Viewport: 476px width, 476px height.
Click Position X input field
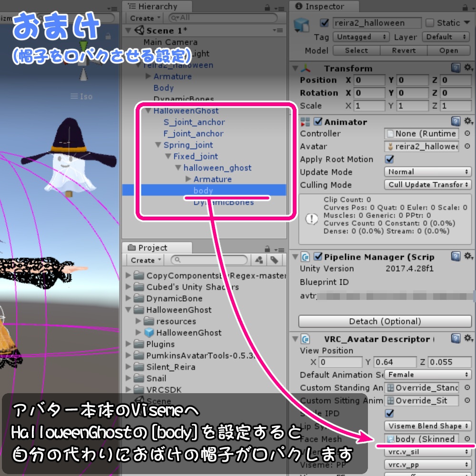click(x=369, y=80)
